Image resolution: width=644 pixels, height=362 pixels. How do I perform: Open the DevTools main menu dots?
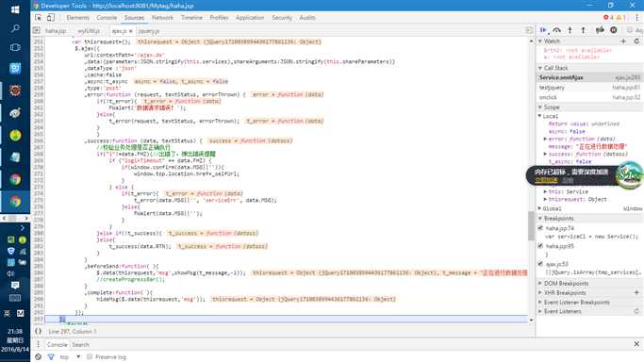tap(637, 18)
